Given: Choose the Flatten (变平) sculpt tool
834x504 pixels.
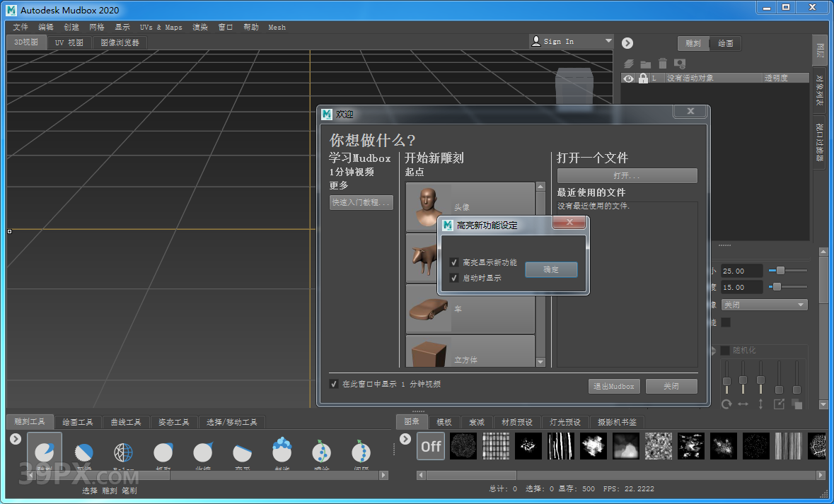Looking at the screenshot, I should click(x=243, y=452).
